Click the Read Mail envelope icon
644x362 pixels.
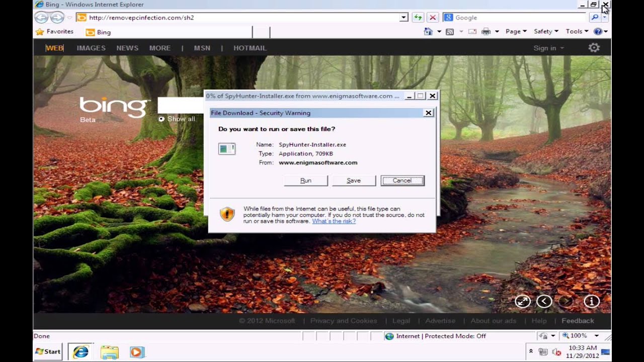472,32
